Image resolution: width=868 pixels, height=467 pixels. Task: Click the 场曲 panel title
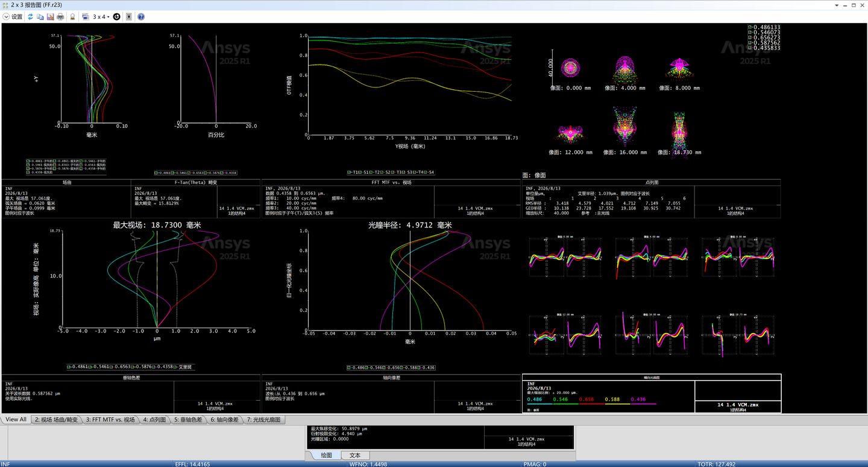click(67, 182)
